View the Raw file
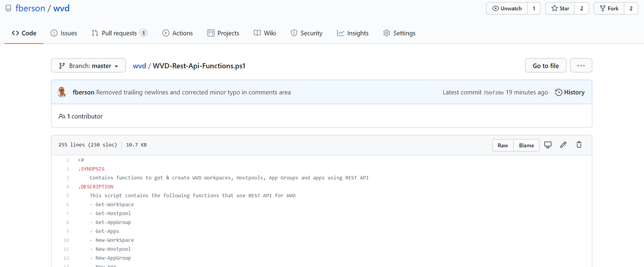This screenshot has width=644, height=267. click(x=503, y=145)
